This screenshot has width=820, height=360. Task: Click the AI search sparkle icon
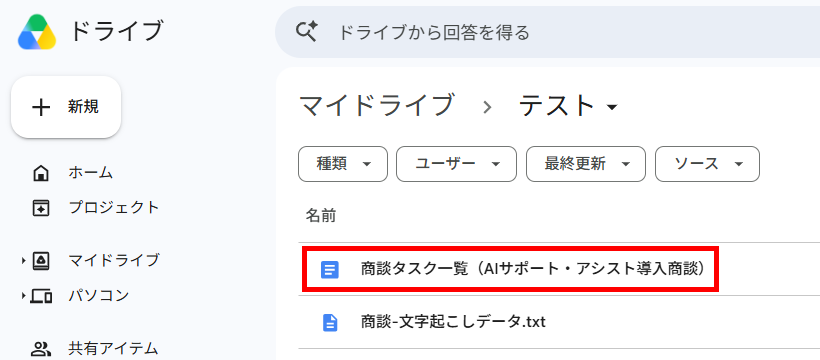click(x=306, y=32)
